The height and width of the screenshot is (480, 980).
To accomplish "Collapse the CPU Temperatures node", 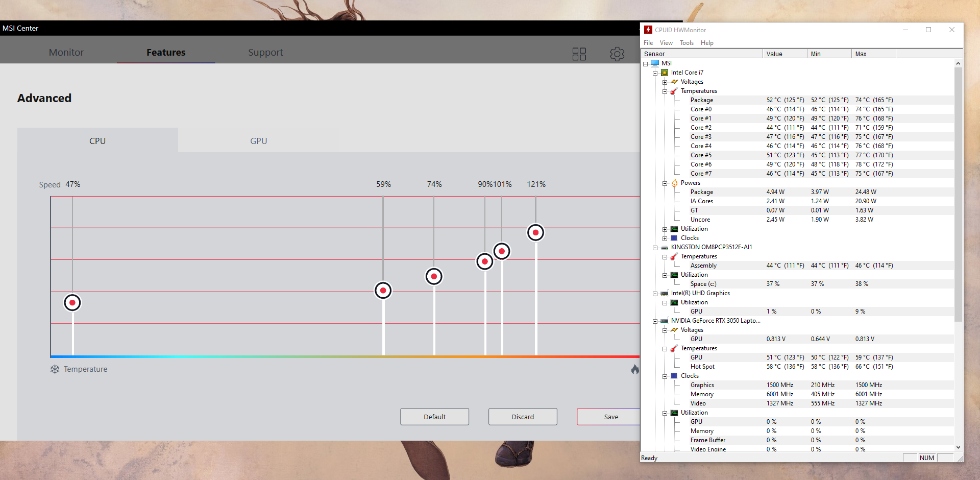I will 665,91.
